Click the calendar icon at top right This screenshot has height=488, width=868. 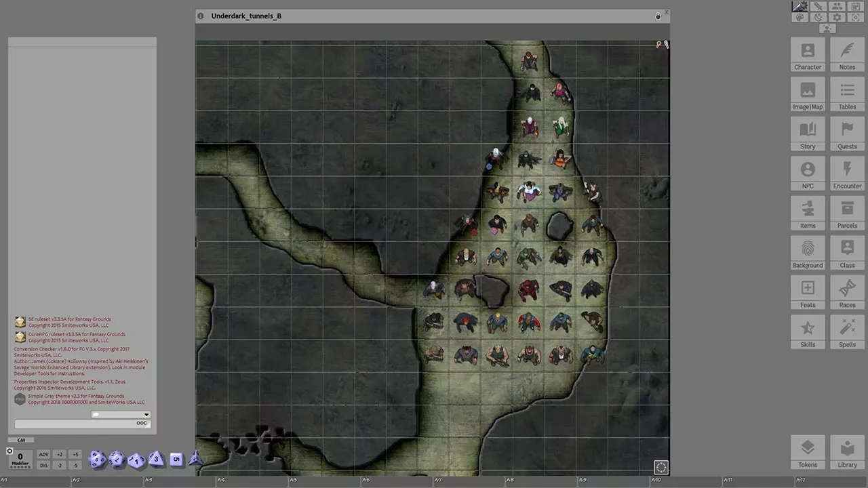pos(856,6)
